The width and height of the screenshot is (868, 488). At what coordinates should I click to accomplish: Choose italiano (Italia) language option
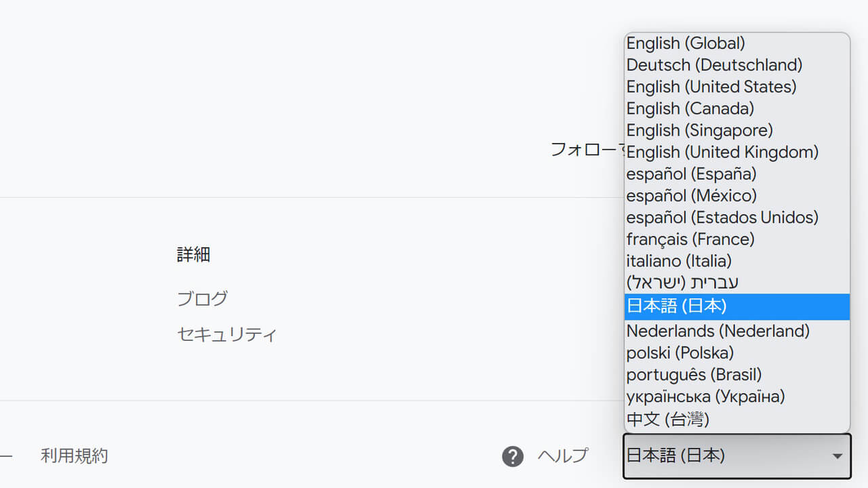679,261
